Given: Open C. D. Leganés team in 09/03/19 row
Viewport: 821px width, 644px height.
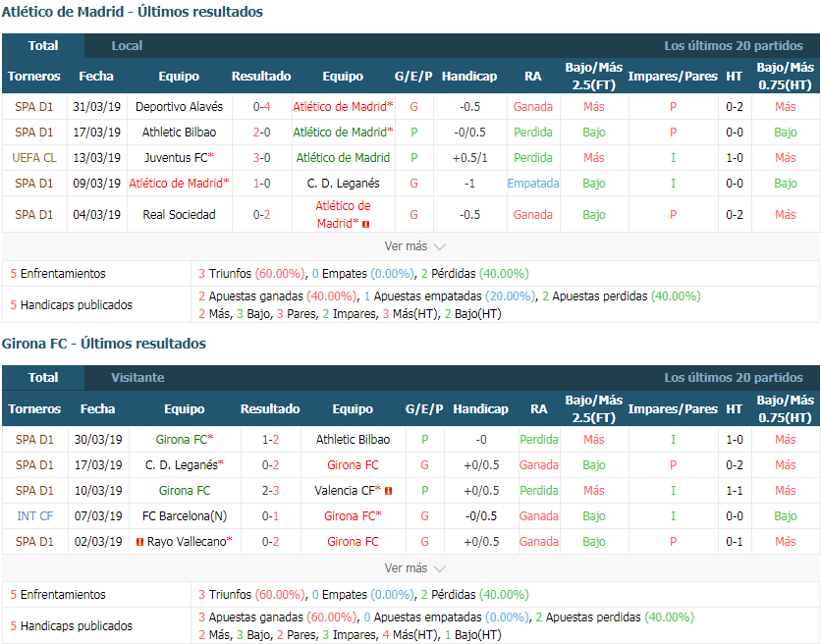Looking at the screenshot, I should (343, 184).
